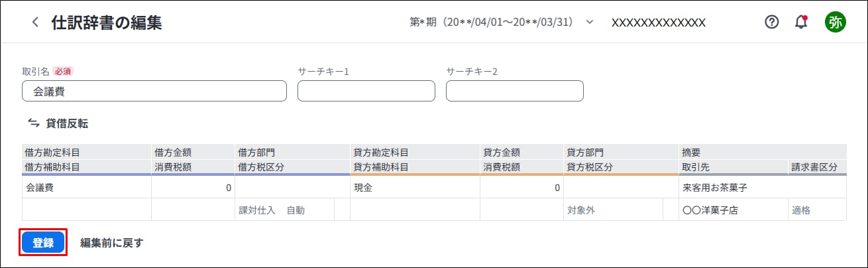Click the 登録 register button

pos(43,243)
